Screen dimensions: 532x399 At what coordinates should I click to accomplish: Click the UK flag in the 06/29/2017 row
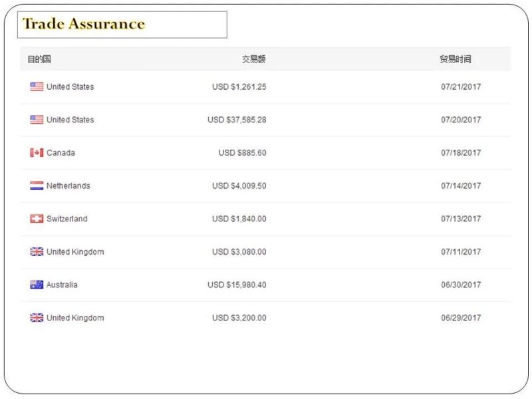point(37,318)
